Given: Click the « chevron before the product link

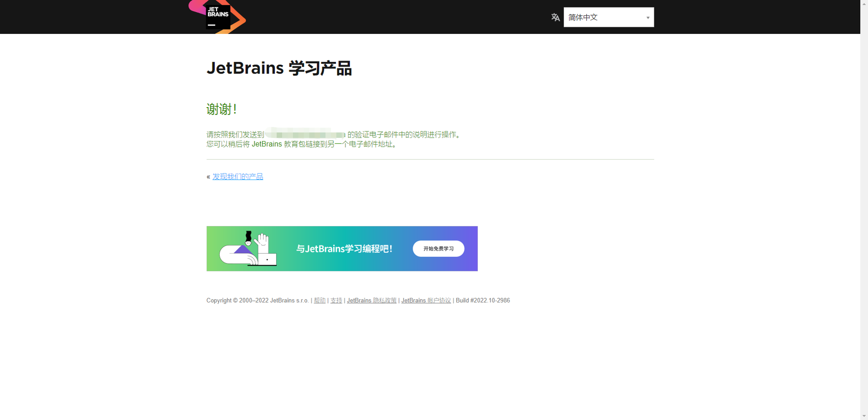Looking at the screenshot, I should coord(208,176).
